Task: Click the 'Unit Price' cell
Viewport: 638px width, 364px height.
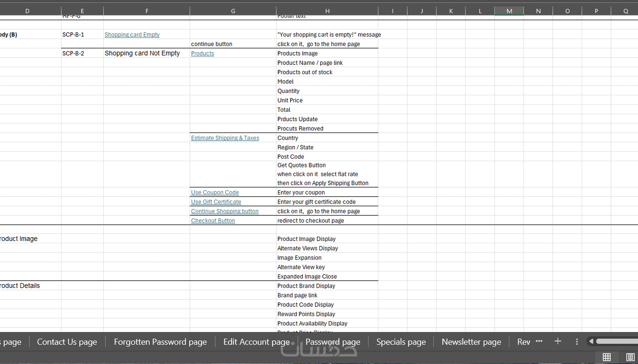Action: click(x=327, y=100)
